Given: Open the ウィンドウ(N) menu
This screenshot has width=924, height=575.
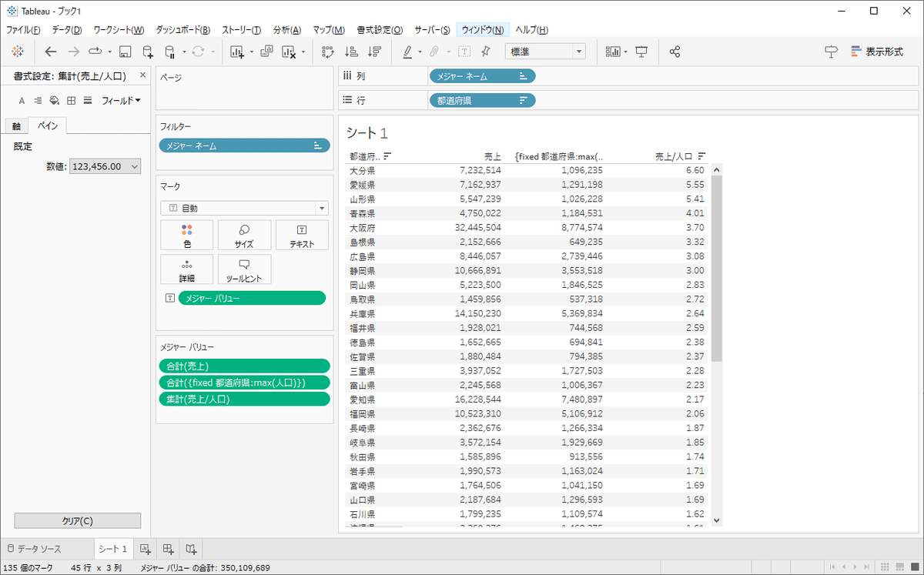Looking at the screenshot, I should pos(483,29).
